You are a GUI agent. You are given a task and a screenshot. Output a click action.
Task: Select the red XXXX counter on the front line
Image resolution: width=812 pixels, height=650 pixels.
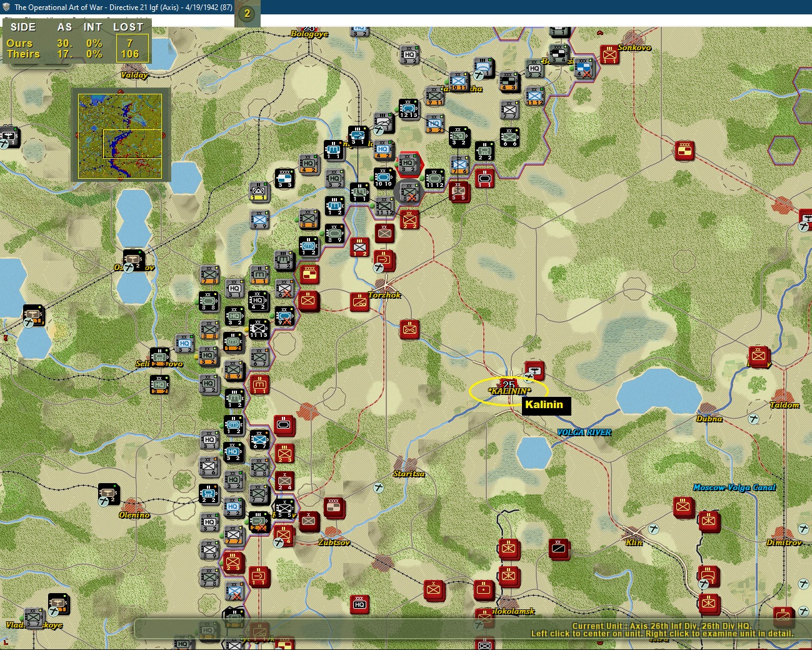[309, 274]
